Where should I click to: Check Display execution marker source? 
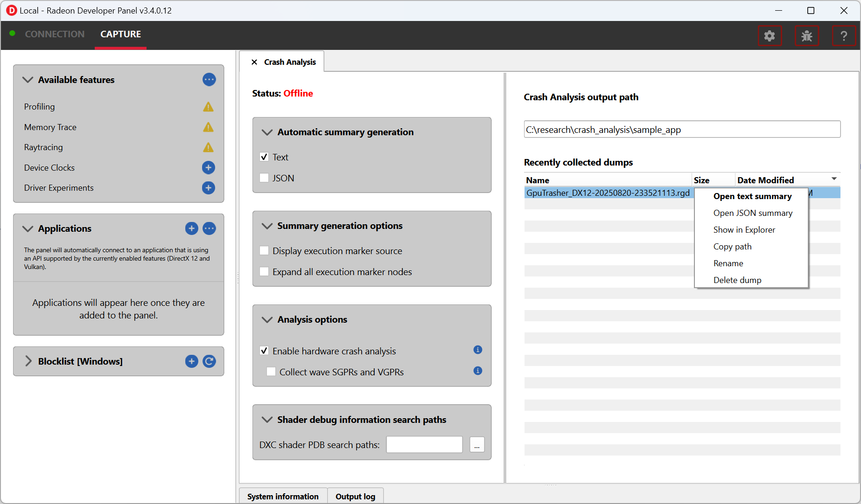click(264, 251)
